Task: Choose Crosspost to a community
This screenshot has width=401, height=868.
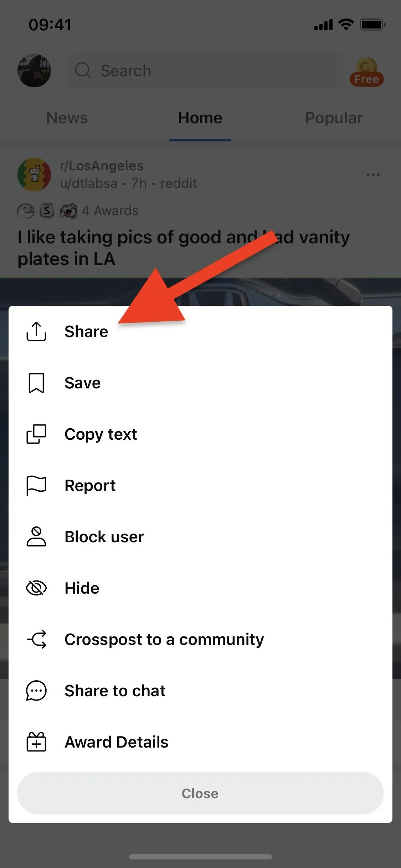Action: coord(200,639)
